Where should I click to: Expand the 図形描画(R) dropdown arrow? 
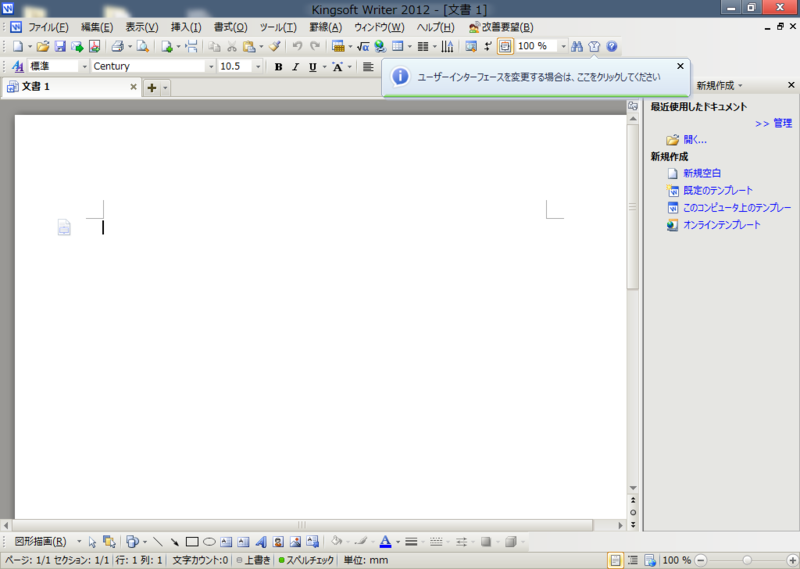[x=79, y=541]
